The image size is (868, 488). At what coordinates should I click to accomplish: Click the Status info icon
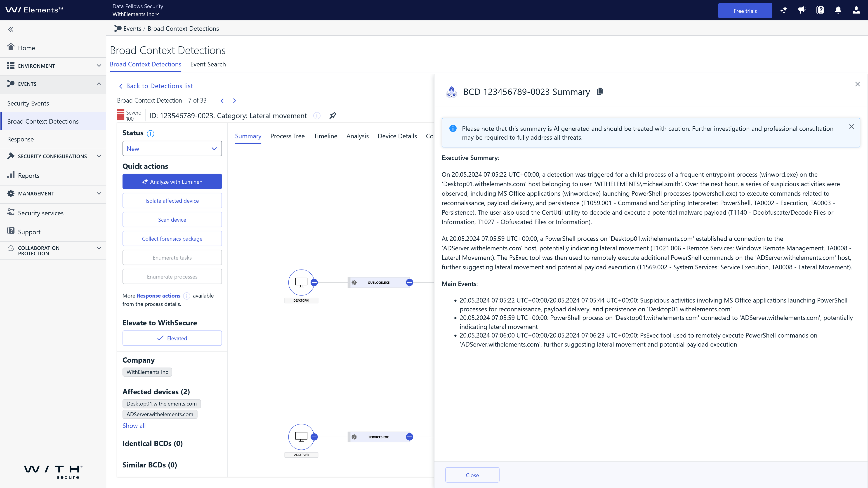click(x=151, y=133)
